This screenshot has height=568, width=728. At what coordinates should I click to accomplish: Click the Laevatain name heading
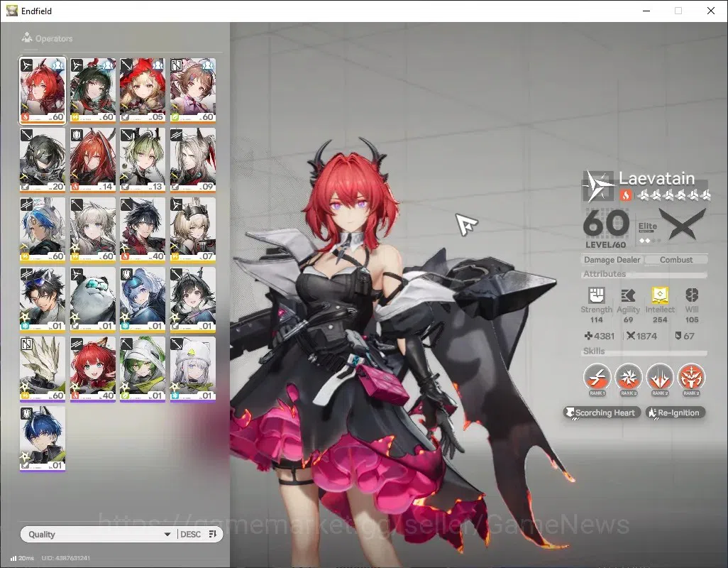click(x=656, y=178)
